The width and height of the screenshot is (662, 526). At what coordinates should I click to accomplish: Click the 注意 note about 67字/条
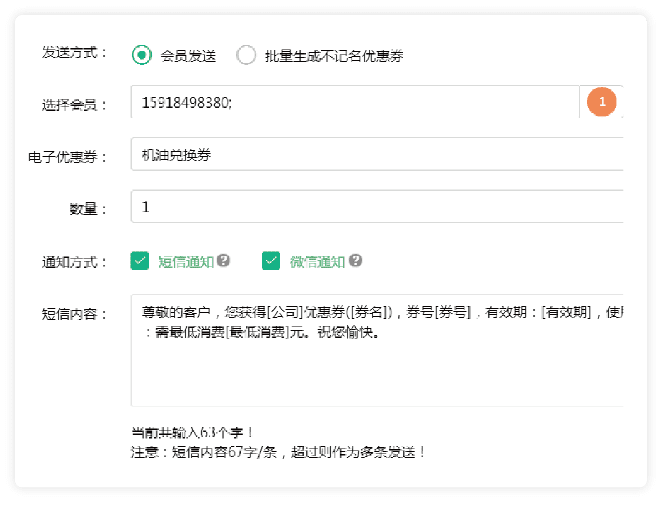[279, 452]
